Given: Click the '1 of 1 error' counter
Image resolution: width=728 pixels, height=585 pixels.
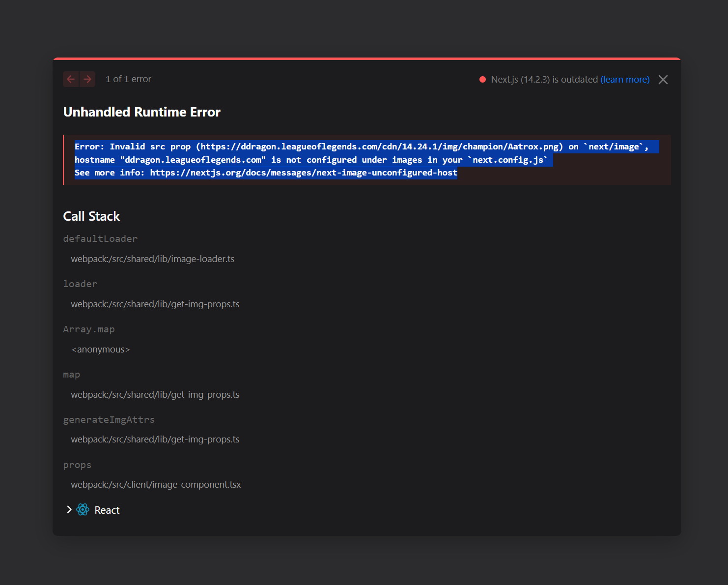Looking at the screenshot, I should (128, 79).
